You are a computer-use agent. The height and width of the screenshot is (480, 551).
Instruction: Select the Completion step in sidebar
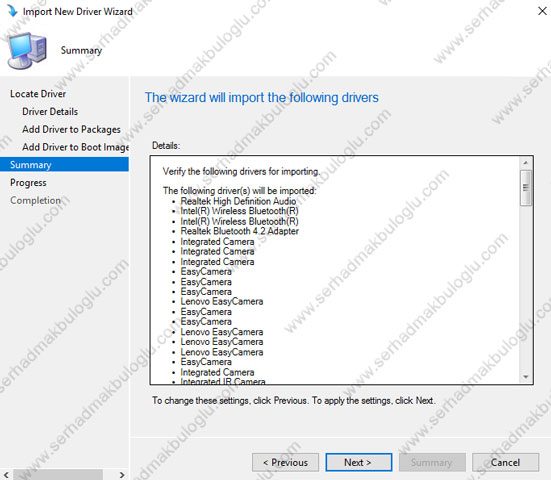coord(35,200)
